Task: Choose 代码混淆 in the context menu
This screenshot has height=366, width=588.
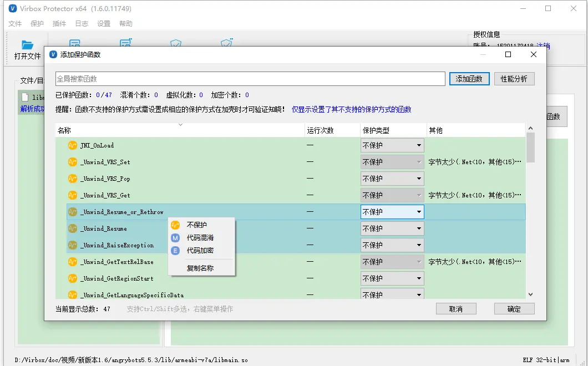Action: pyautogui.click(x=201, y=238)
